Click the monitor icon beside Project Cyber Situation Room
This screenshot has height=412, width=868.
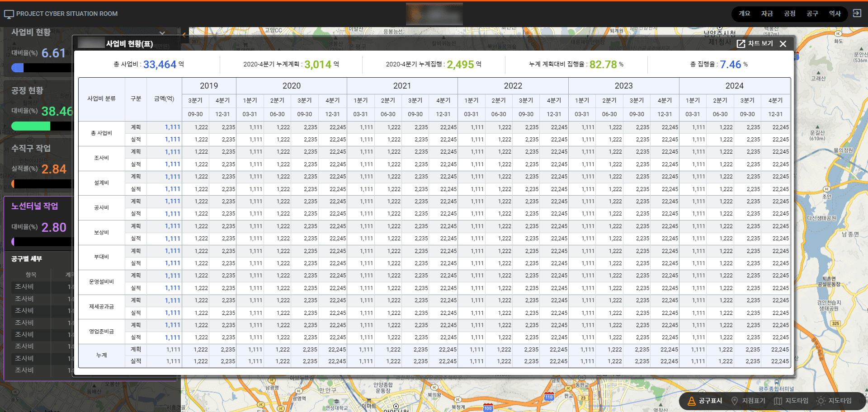click(9, 14)
